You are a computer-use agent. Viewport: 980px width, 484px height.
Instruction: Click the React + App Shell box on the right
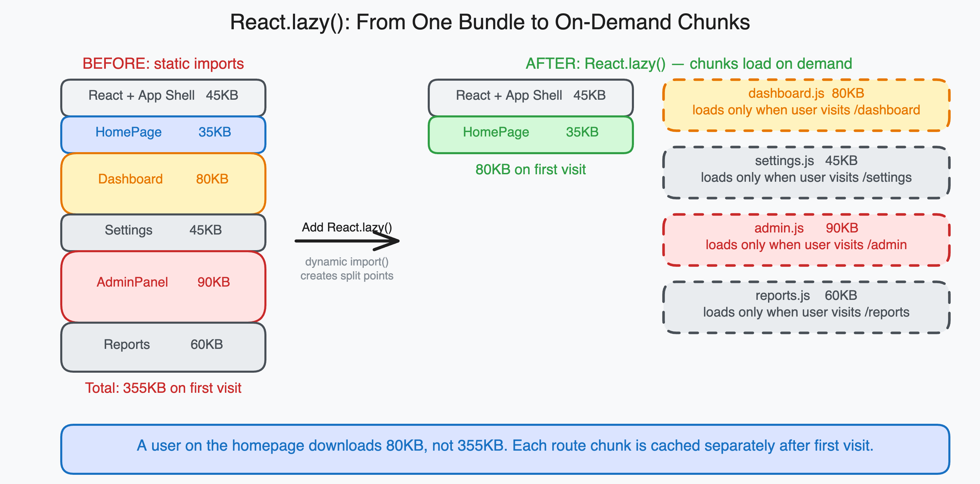531,96
